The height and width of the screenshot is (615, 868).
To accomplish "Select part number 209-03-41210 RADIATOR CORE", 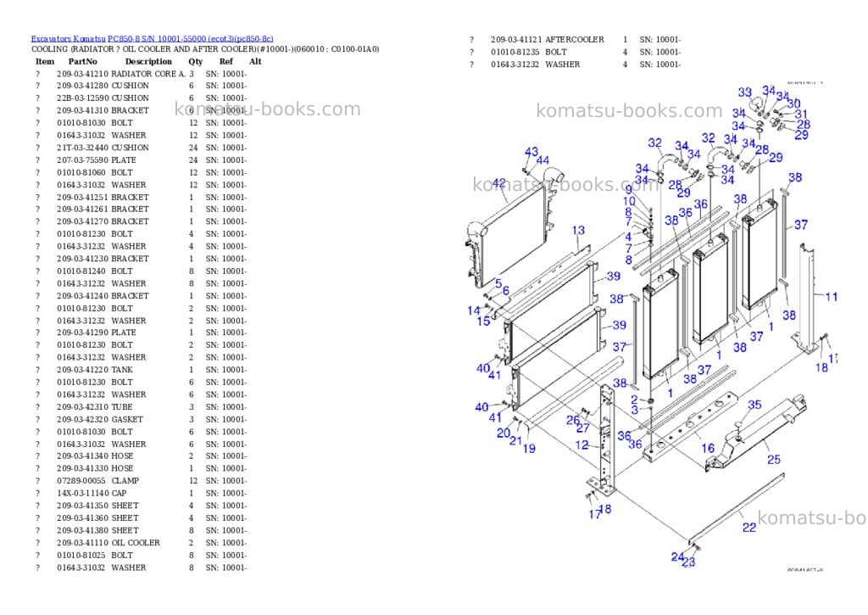I will (82, 74).
